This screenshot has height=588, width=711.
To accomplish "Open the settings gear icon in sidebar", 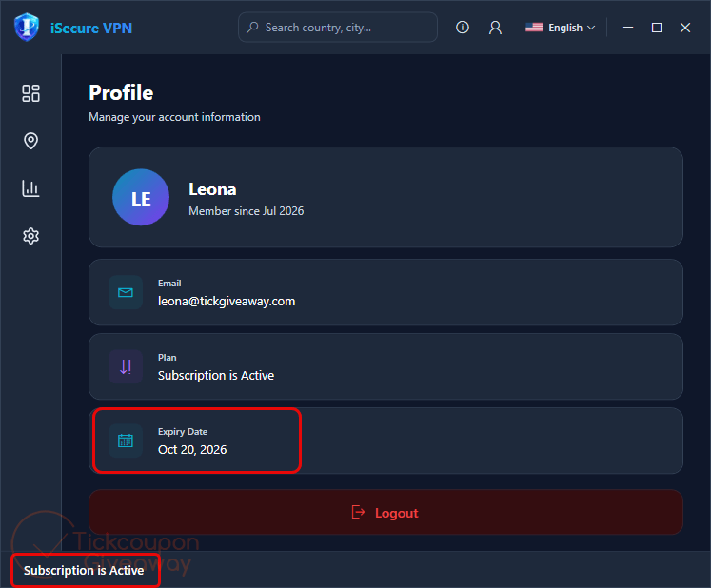I will pos(30,236).
